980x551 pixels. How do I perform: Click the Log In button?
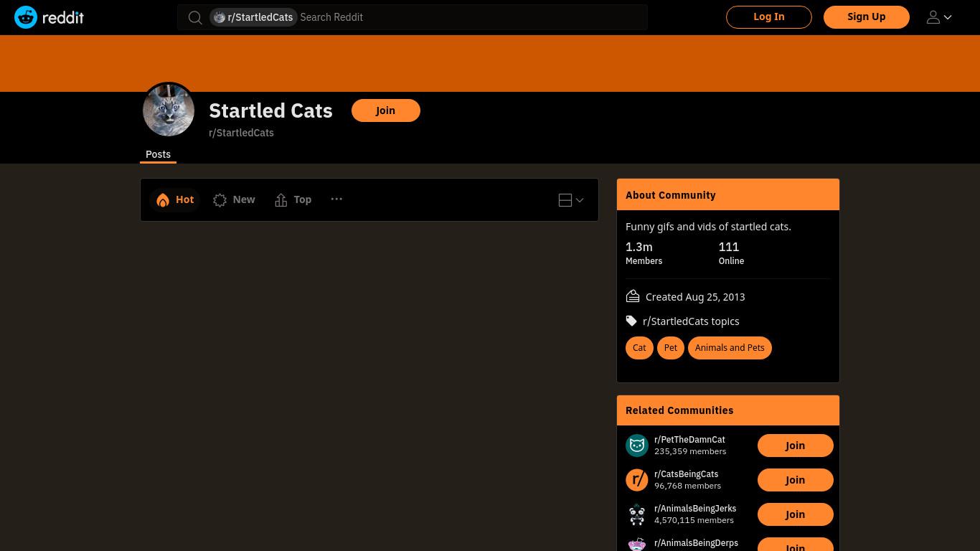(769, 17)
